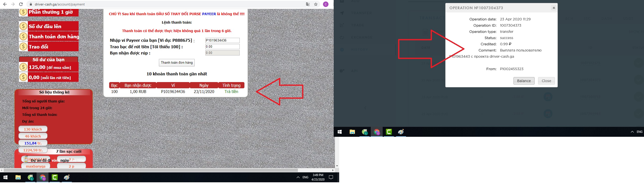Open TRANSFER in the Payeer sidebar

pos(361,13)
